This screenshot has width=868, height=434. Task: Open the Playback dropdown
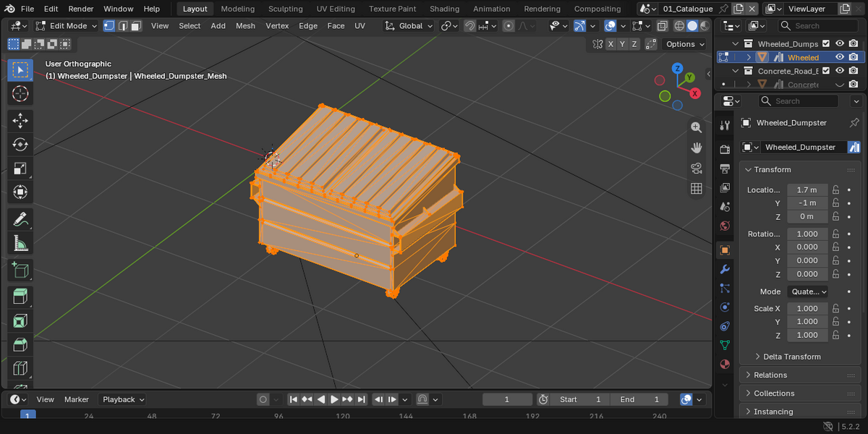tap(123, 399)
